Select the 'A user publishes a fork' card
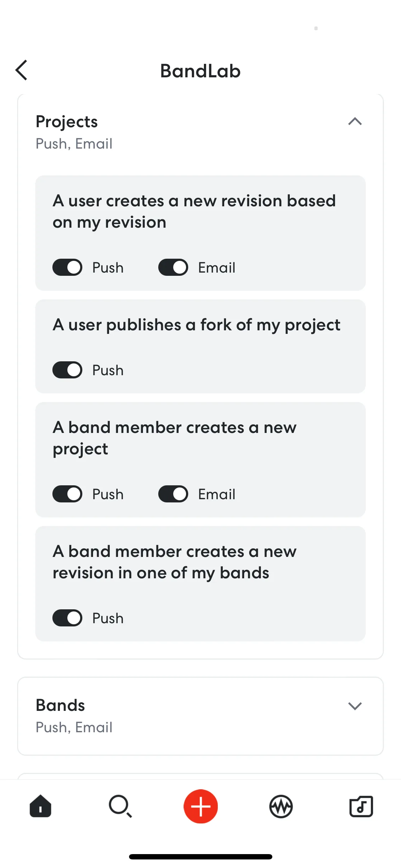This screenshot has height=868, width=401. pos(200,346)
